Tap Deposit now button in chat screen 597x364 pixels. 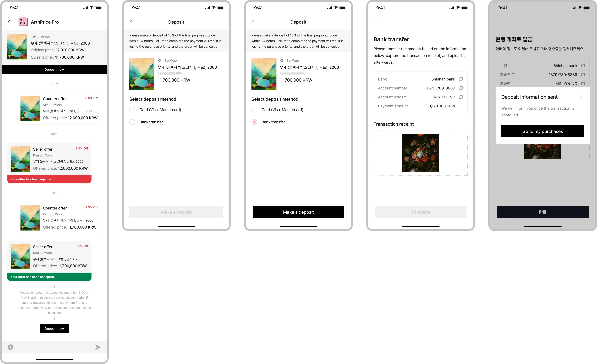point(54,328)
